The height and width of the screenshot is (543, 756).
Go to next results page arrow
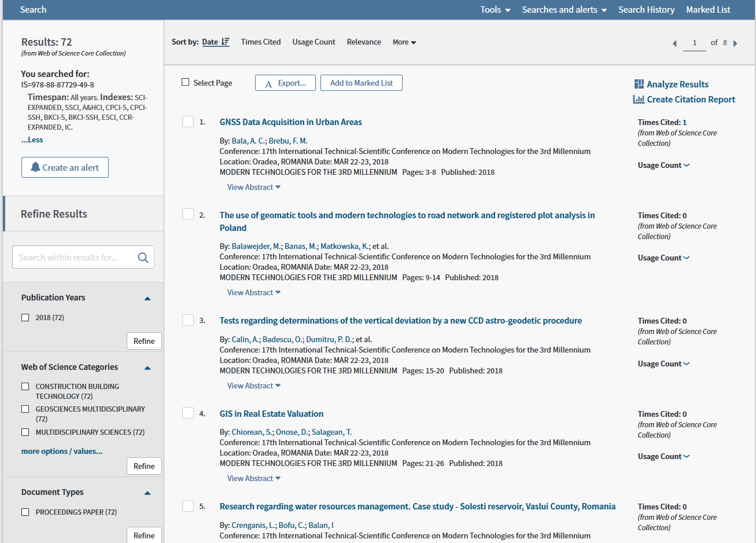coord(735,43)
